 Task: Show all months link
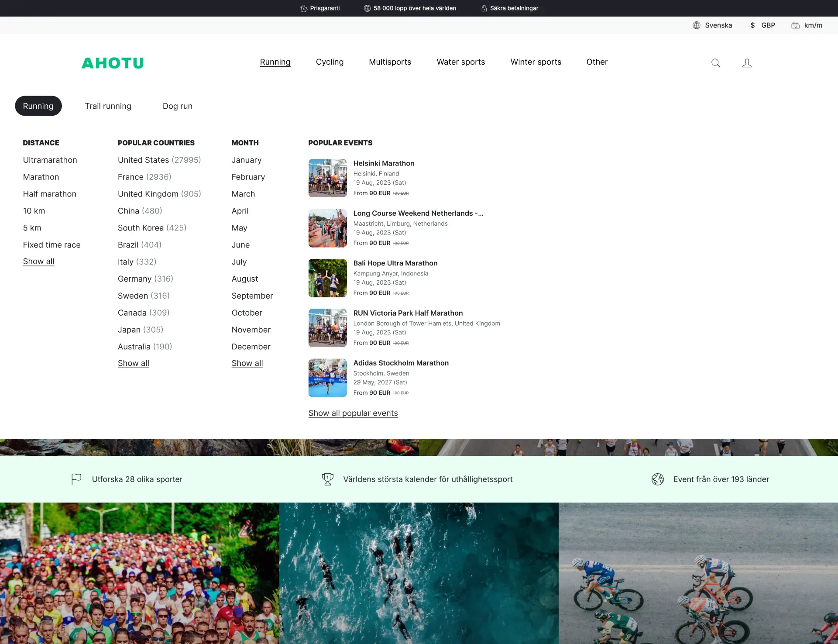tap(247, 363)
